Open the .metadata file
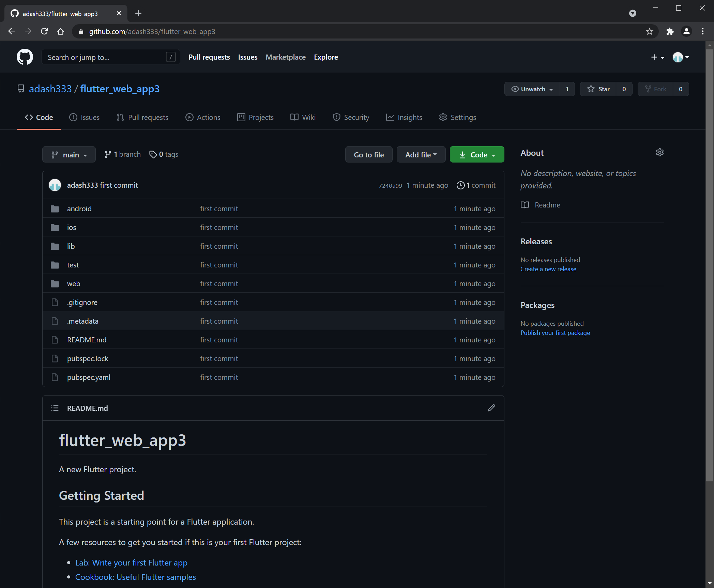The image size is (714, 588). (x=83, y=321)
